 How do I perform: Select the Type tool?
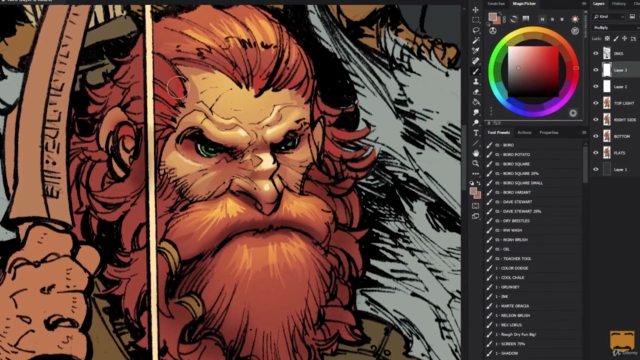[476, 133]
